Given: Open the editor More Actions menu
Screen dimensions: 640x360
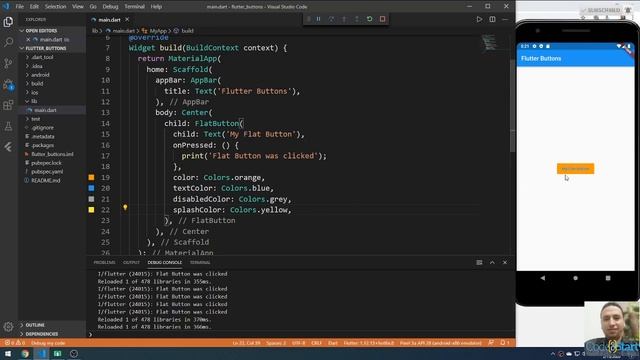Looking at the screenshot, I should click(505, 19).
